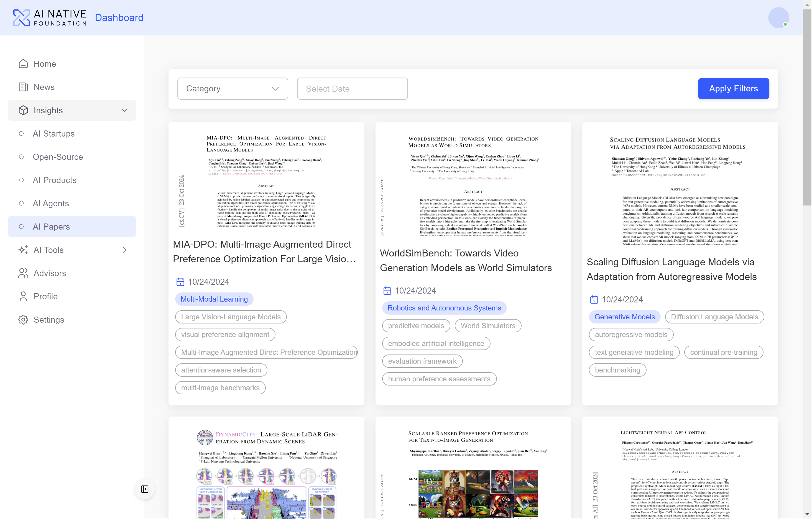Click the News newspaper icon
This screenshot has width=812, height=519.
click(23, 87)
